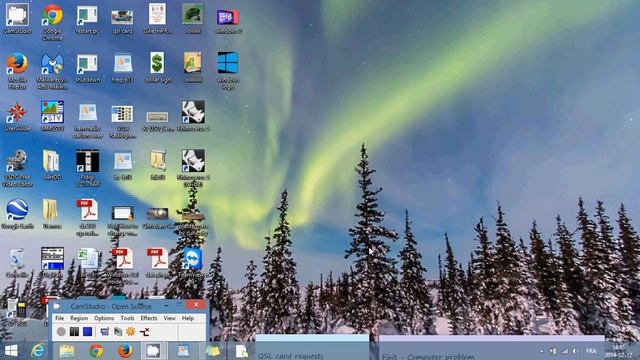Select the dollar sign desktop icon
Image resolution: width=640 pixels, height=360 pixels.
158,67
